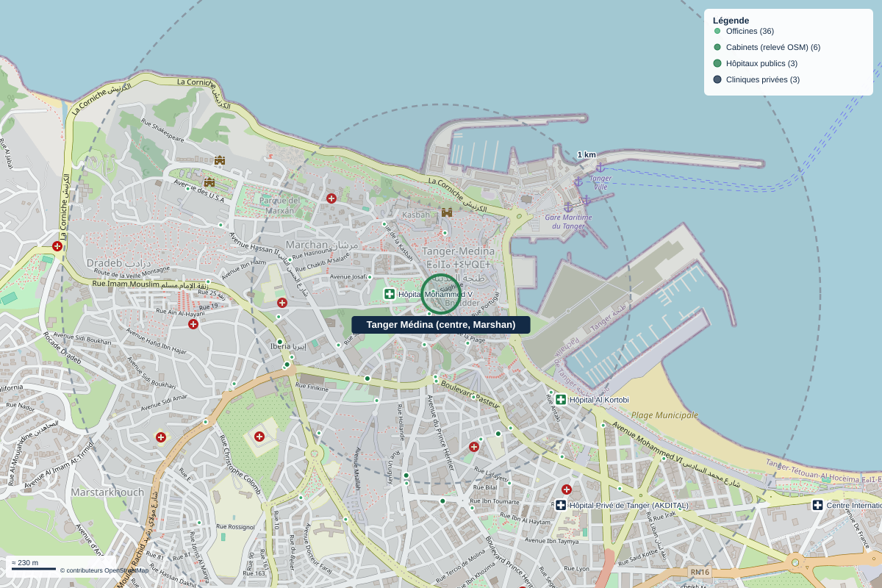882x588 pixels.
Task: Click the dark navy Cliniques privées legend swatch
Action: coord(717,79)
